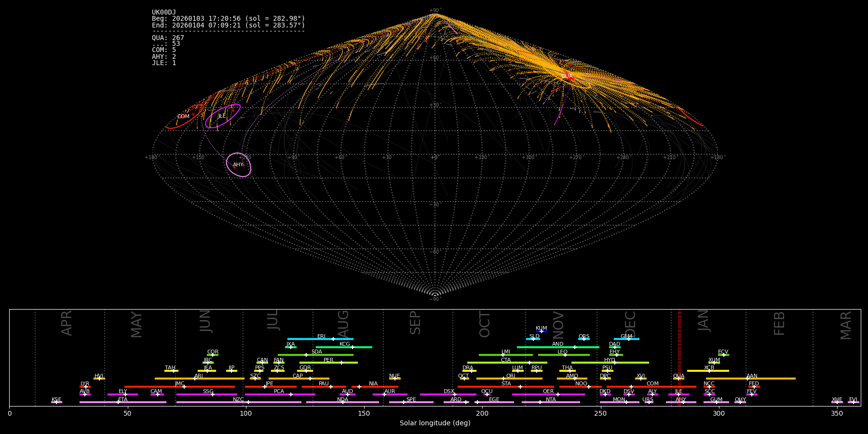
Task: Click the JLE label inside the magenta ellipse
Action: click(x=222, y=116)
